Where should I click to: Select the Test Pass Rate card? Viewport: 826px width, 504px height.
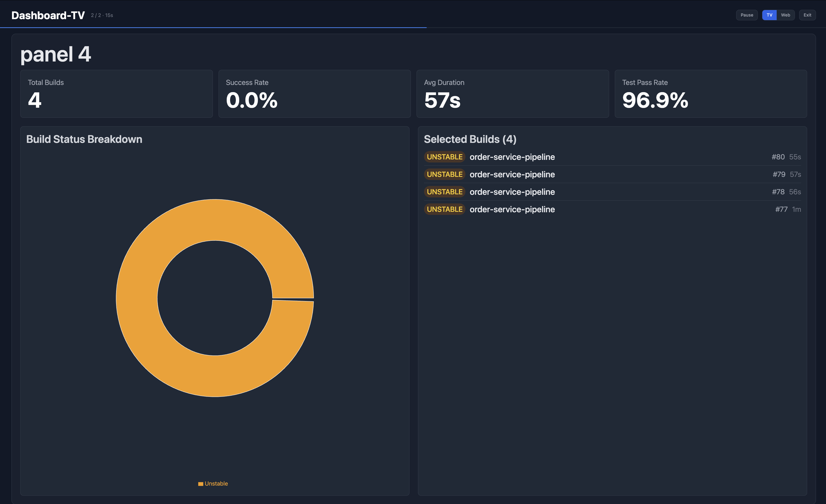tap(710, 94)
